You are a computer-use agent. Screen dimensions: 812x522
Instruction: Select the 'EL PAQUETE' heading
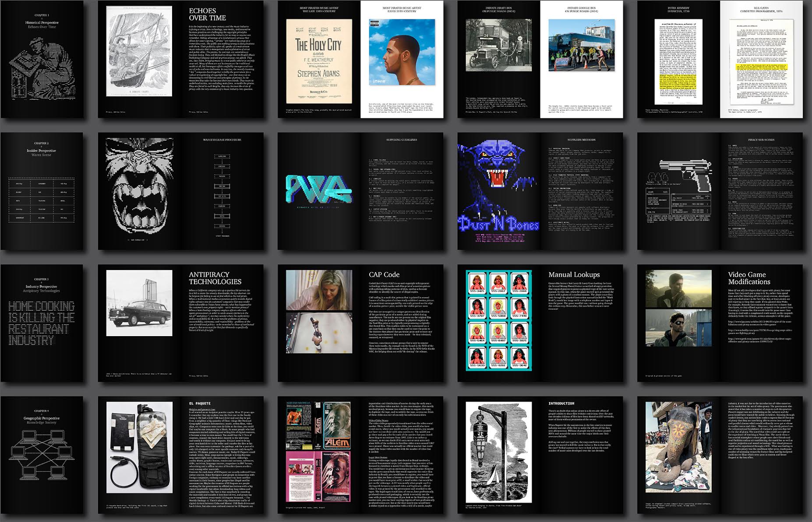[200, 403]
